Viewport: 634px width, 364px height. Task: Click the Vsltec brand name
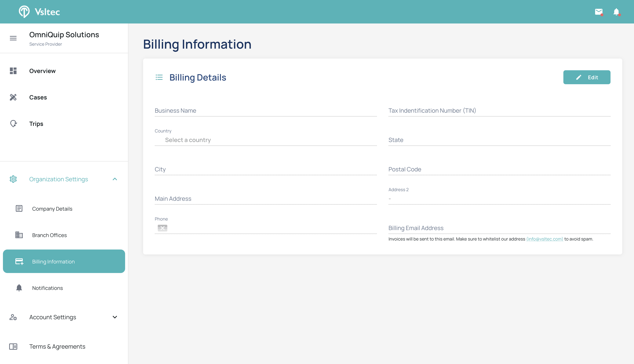(x=47, y=12)
